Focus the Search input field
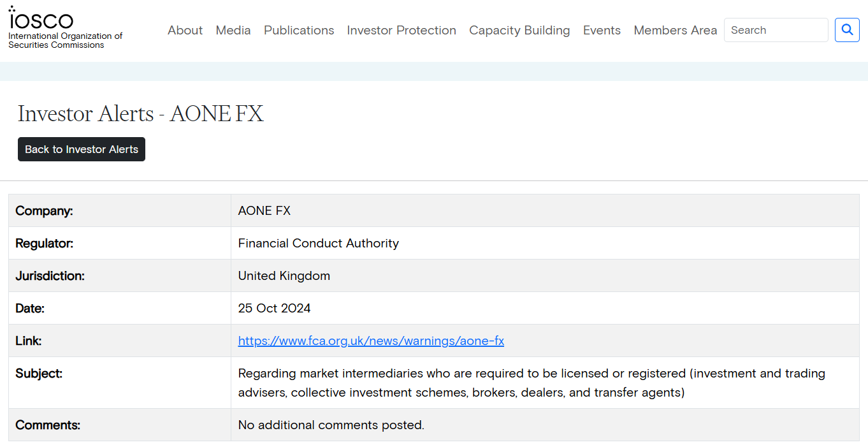 776,30
